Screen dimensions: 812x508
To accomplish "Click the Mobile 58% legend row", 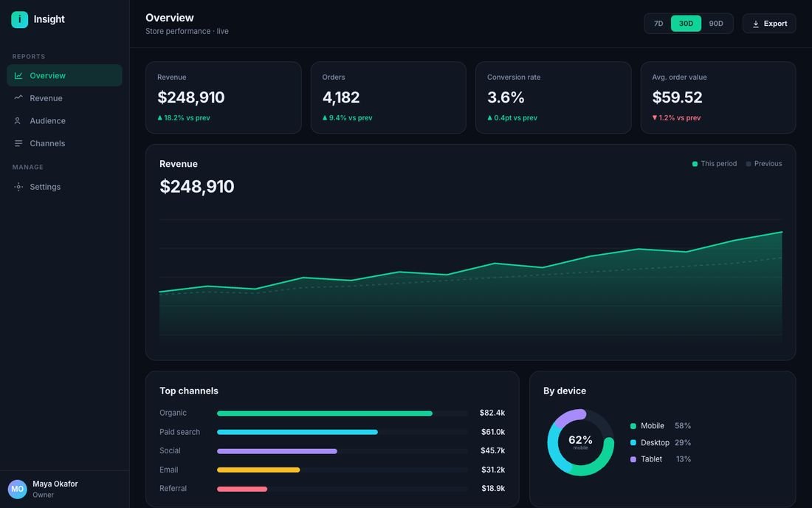I will 661,425.
